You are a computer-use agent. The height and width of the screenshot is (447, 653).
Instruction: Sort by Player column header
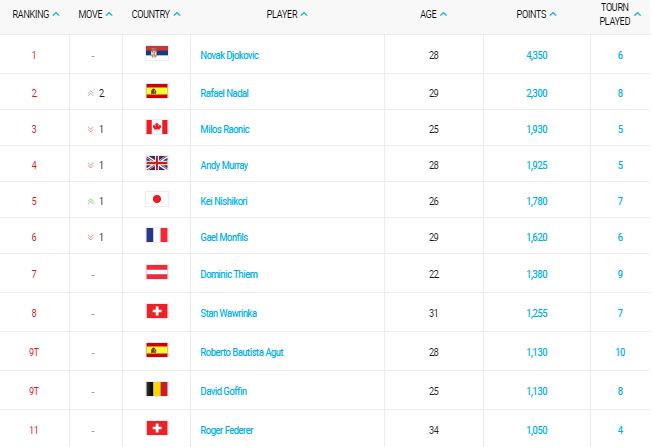pyautogui.click(x=287, y=14)
